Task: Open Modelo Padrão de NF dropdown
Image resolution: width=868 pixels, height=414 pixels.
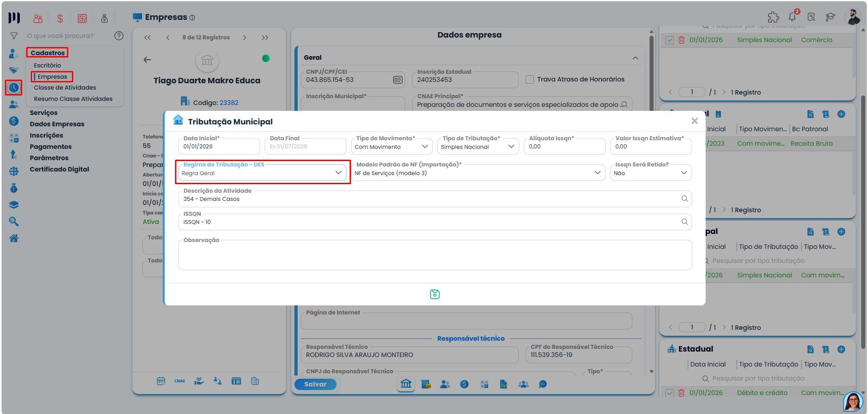Action: click(478, 173)
